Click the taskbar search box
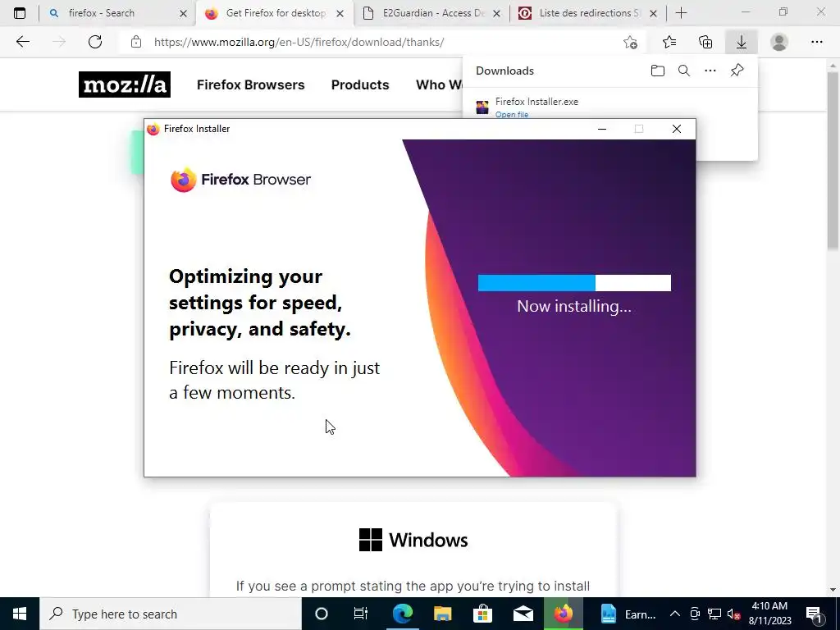The image size is (840, 630). [171, 614]
